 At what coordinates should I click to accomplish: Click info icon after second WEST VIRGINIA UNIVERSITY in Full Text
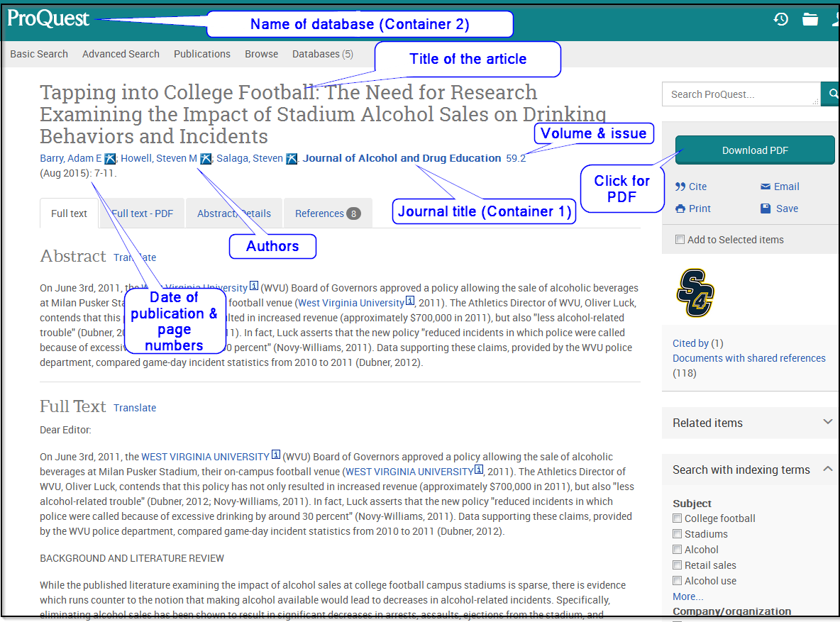[x=479, y=470]
